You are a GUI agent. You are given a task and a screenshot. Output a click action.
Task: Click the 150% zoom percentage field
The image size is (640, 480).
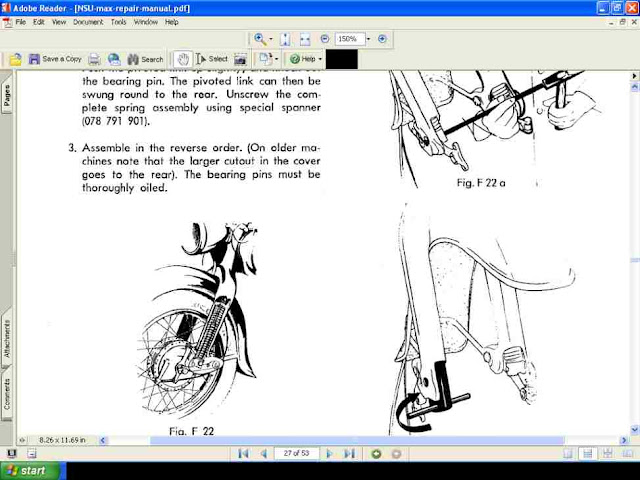click(x=350, y=39)
